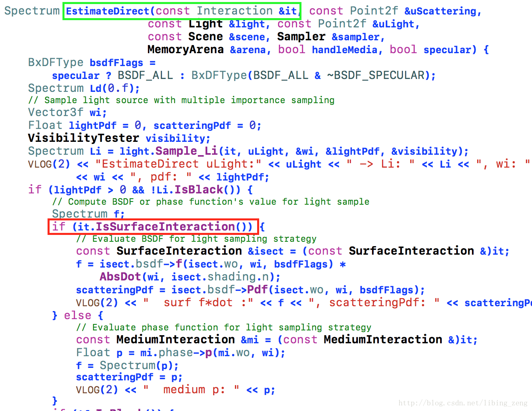Screen dimensions: 532x411
Task: Click the Vector3f wi declaration
Action: pyautogui.click(x=67, y=112)
